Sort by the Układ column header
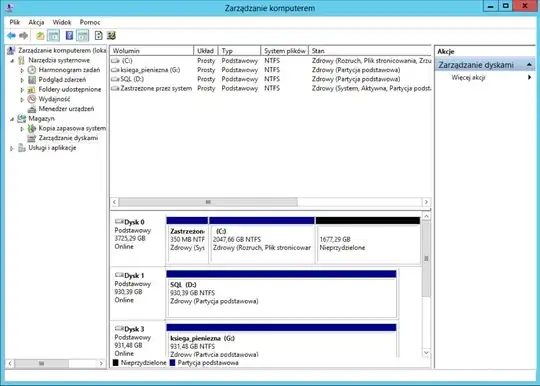The height and width of the screenshot is (386, 540). 206,51
